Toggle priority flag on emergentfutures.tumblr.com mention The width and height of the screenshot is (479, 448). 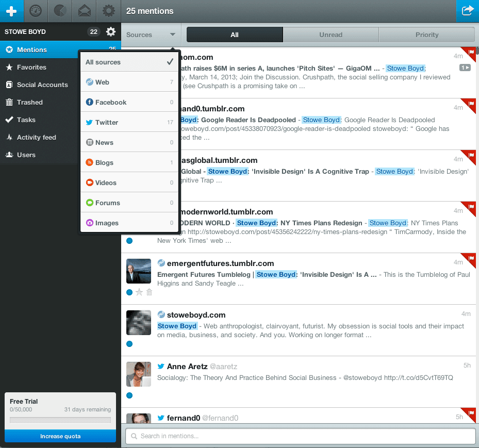coord(471,259)
